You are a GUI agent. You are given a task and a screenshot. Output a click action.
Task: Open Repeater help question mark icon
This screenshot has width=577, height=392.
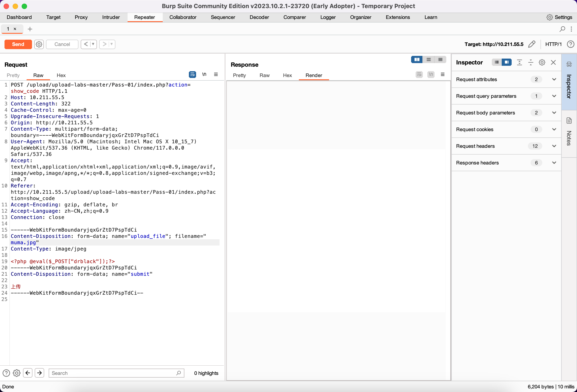point(570,44)
